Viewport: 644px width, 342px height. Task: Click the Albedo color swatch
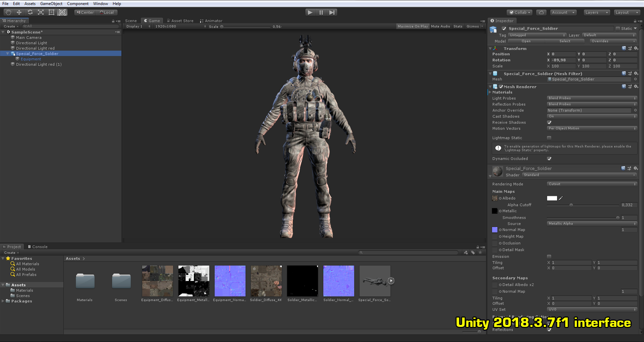pyautogui.click(x=552, y=198)
